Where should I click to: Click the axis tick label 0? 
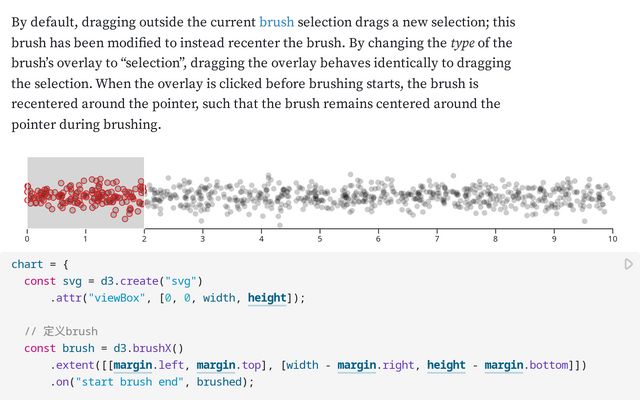(27, 239)
